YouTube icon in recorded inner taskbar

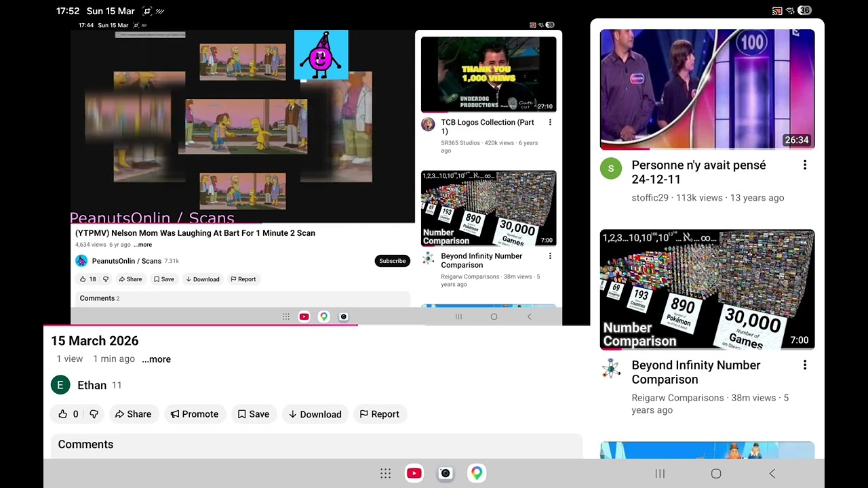304,317
